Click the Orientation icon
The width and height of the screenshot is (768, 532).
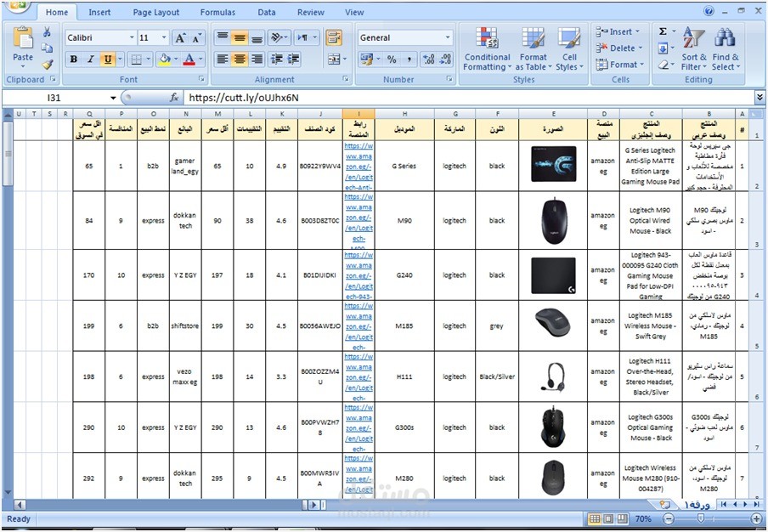(x=277, y=37)
